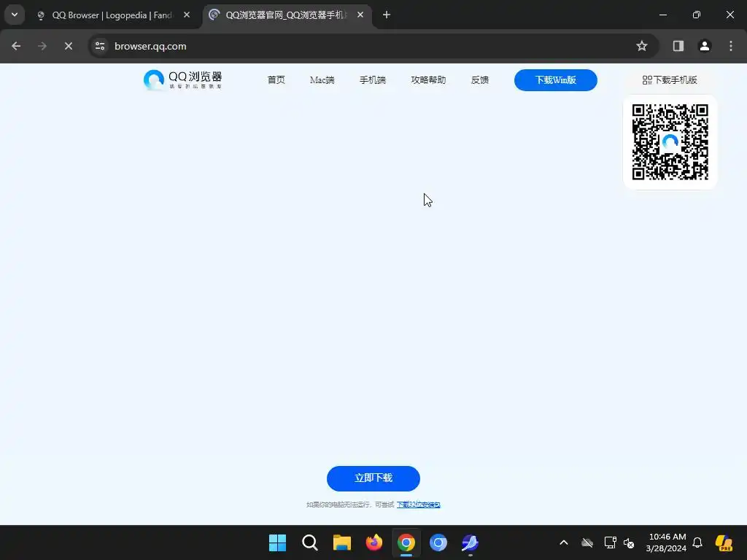Image resolution: width=747 pixels, height=560 pixels.
Task: Open the Copilot preview icon
Action: (x=724, y=542)
